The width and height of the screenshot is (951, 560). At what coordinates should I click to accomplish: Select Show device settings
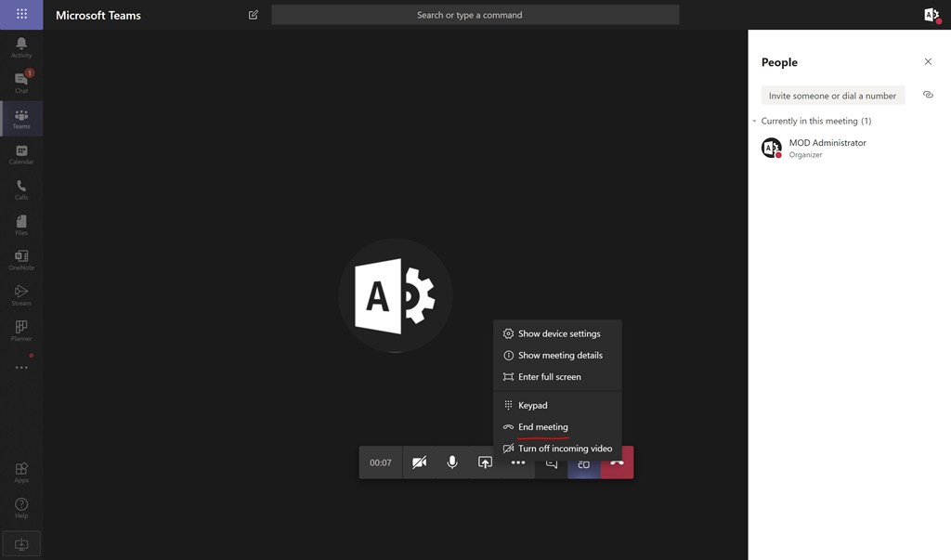coord(559,332)
